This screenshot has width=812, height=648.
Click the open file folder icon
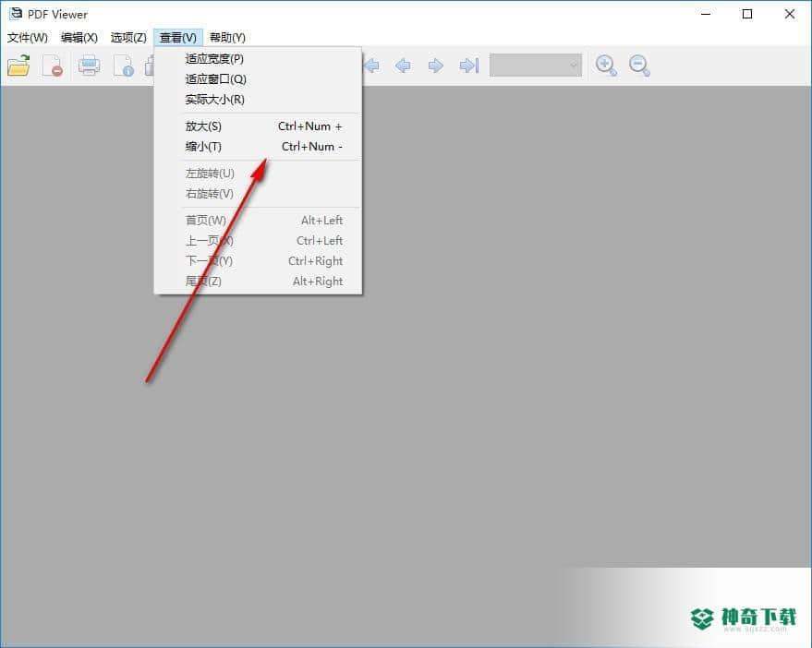[18, 66]
